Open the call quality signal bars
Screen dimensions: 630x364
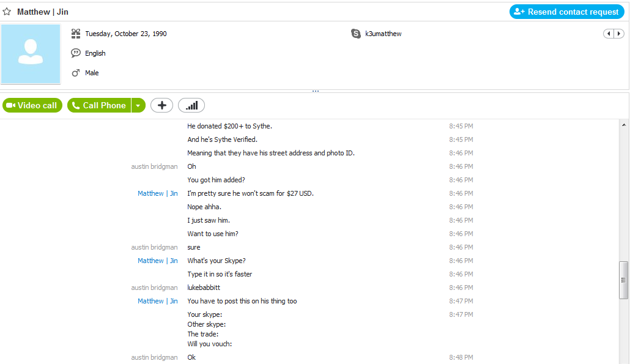click(x=191, y=105)
